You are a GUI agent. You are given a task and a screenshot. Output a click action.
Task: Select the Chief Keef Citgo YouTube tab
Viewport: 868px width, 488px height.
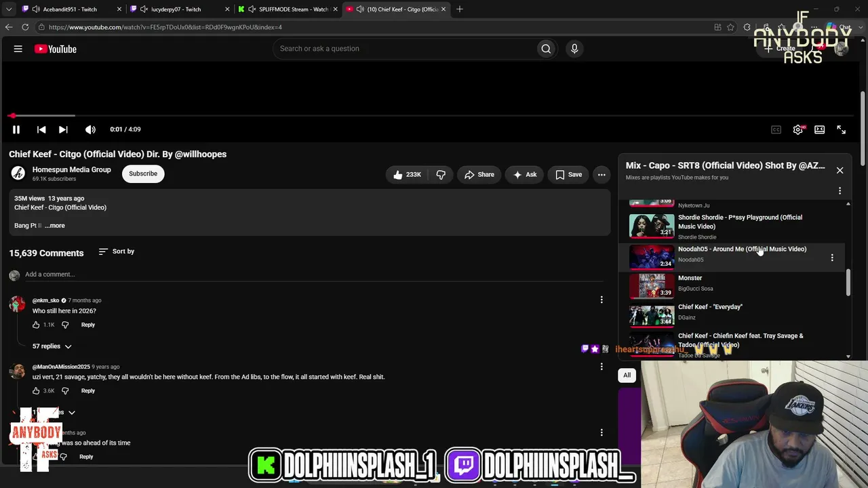(397, 9)
